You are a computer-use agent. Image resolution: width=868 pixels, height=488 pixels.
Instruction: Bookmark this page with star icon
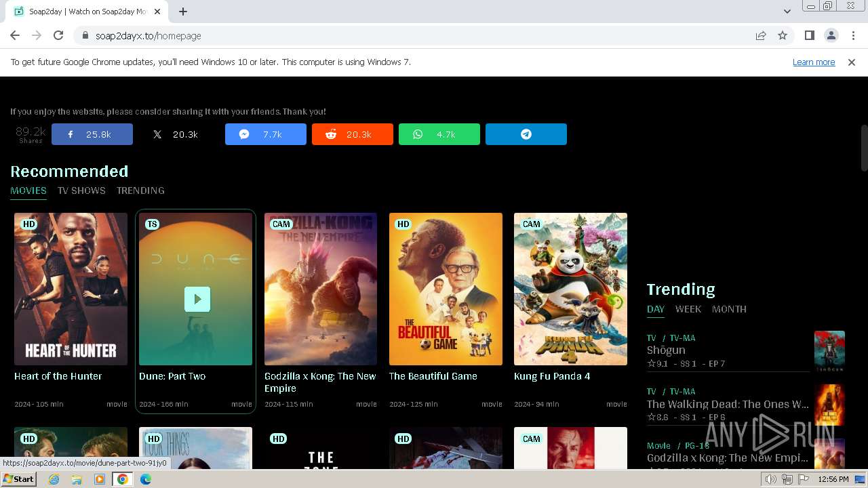pyautogui.click(x=783, y=36)
